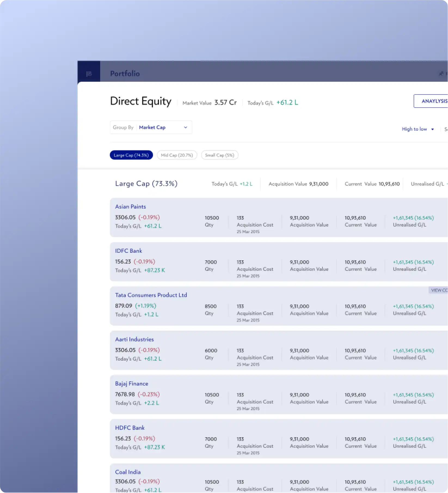
Task: Click the Portfolio header title
Action: [125, 74]
